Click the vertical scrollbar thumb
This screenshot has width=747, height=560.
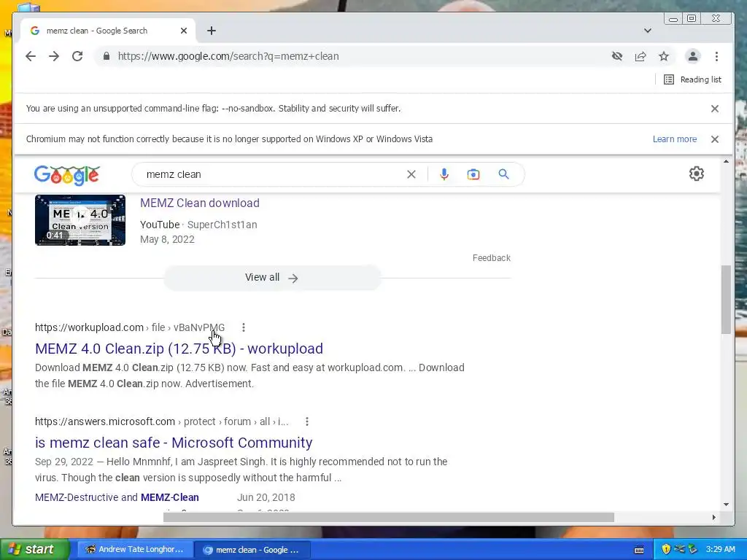pos(726,300)
